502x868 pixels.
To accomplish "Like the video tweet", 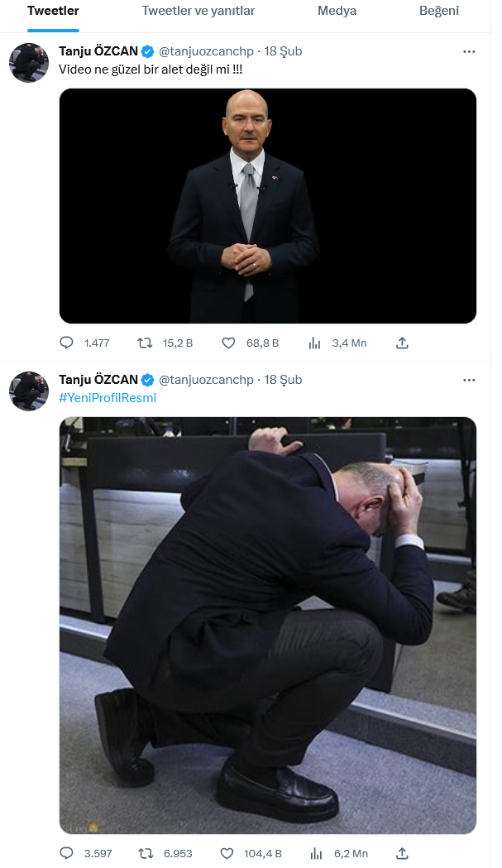I will 229,343.
